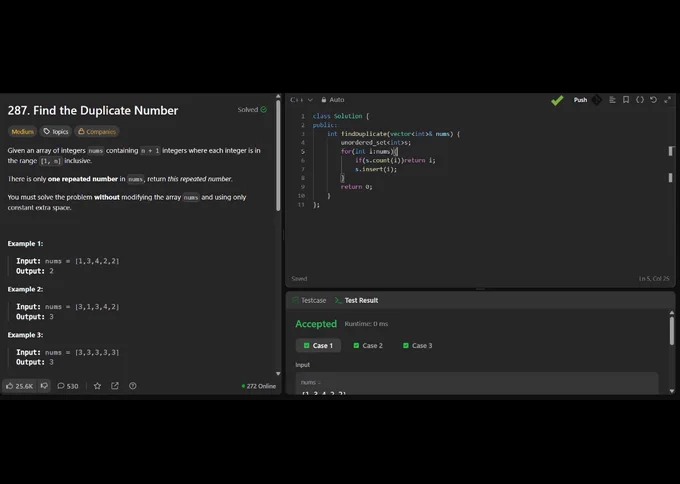680x484 pixels.
Task: Select Case 2 result tab
Action: [368, 346]
